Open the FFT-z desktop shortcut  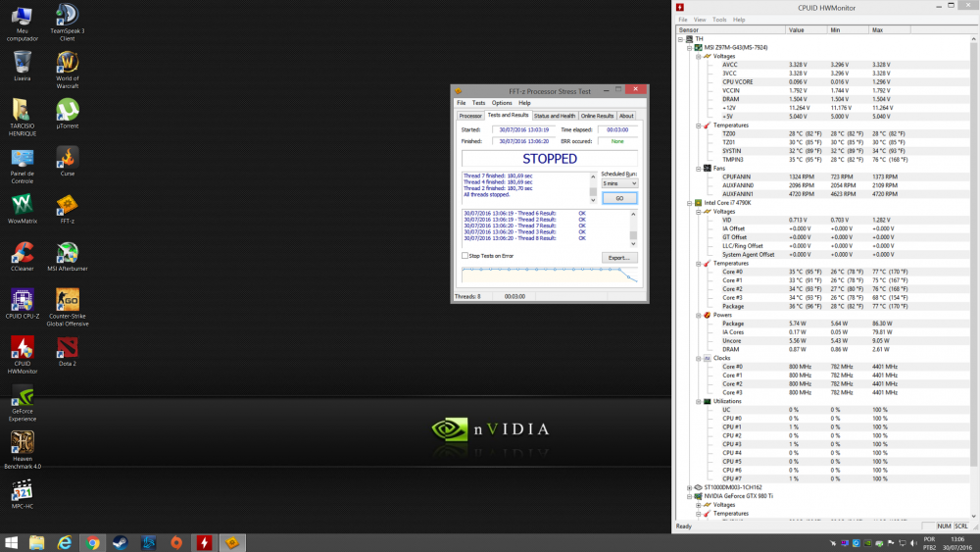point(67,203)
